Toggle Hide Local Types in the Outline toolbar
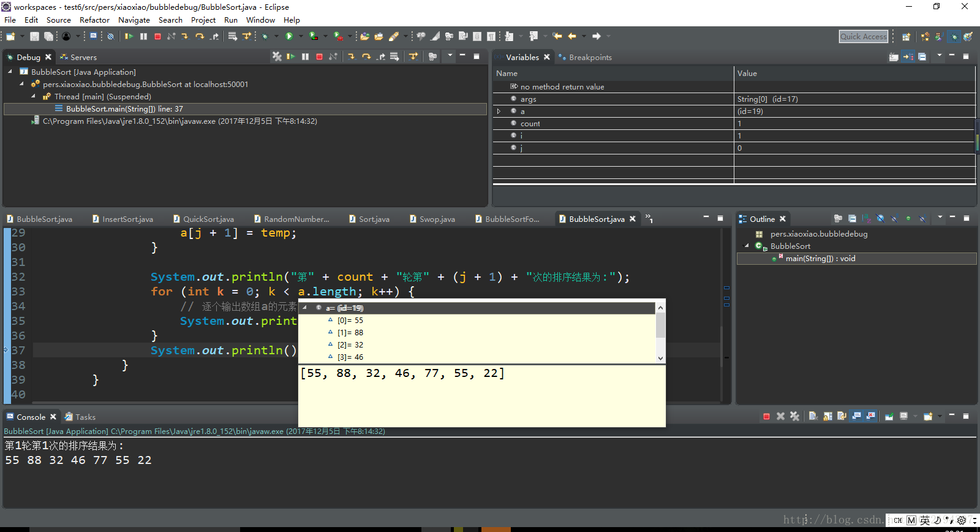Viewport: 980px width, 532px height. point(922,218)
